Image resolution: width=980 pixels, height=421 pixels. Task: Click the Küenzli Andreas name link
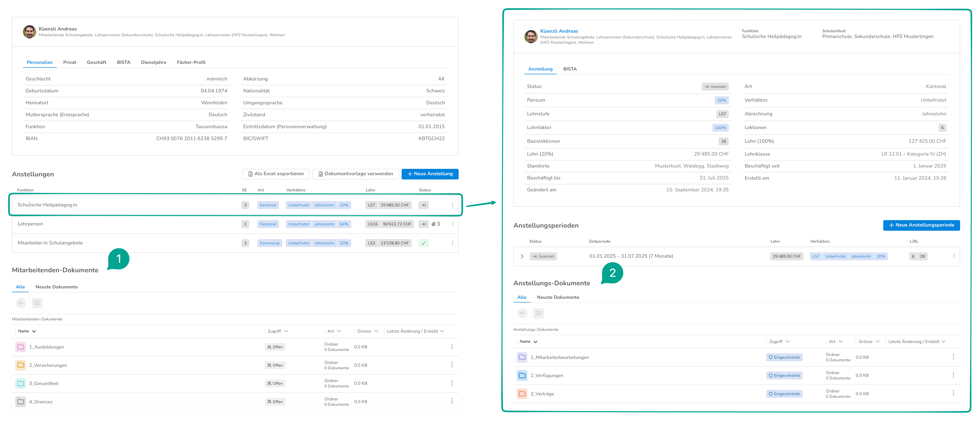pyautogui.click(x=559, y=31)
